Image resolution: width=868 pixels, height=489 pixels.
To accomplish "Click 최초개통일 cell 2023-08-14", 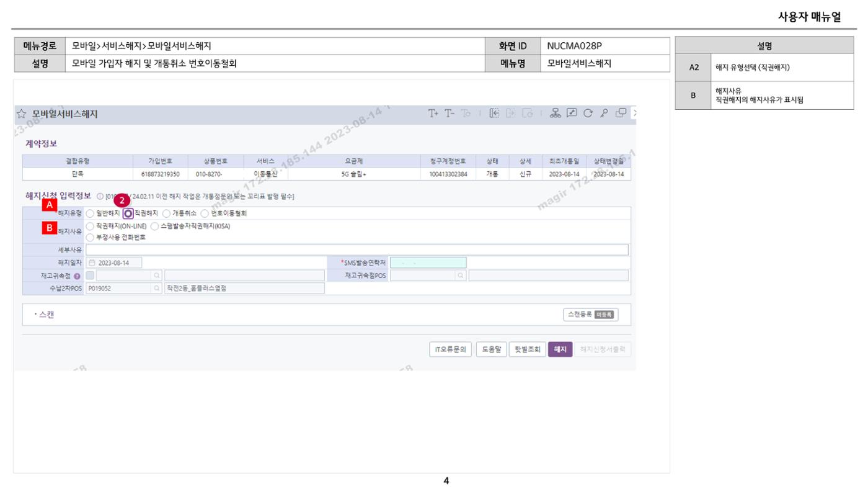I will point(564,174).
